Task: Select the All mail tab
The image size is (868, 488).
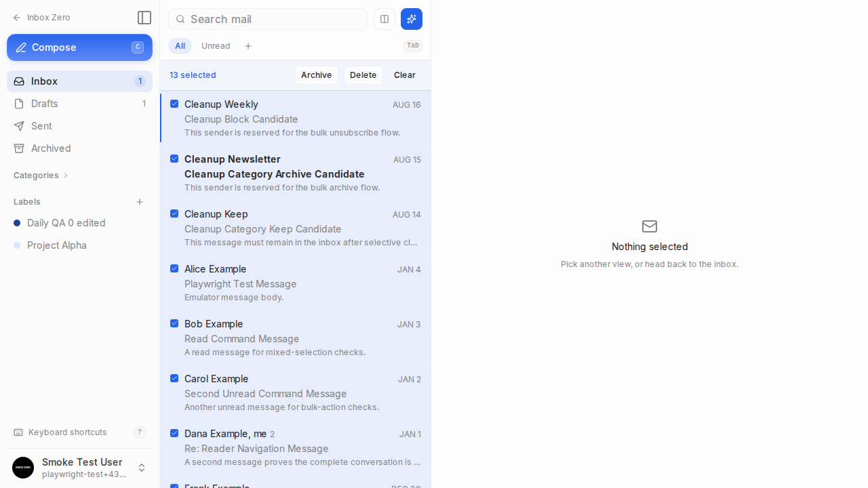Action: (x=180, y=46)
